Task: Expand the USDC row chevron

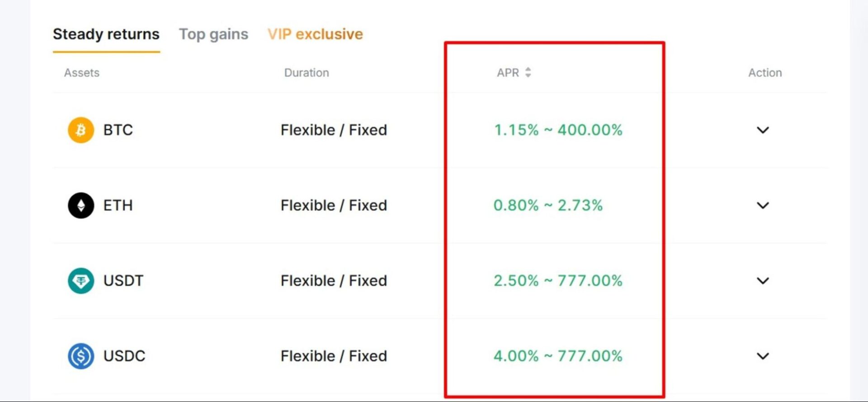Action: click(763, 356)
